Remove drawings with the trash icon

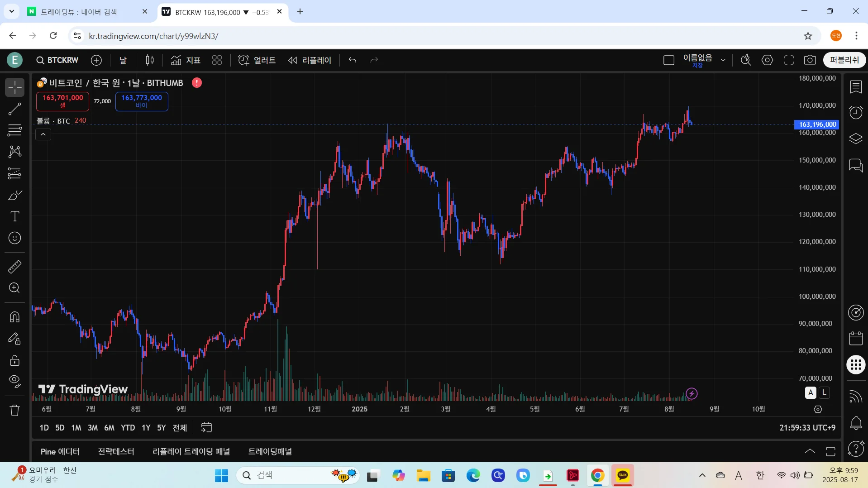tap(14, 410)
